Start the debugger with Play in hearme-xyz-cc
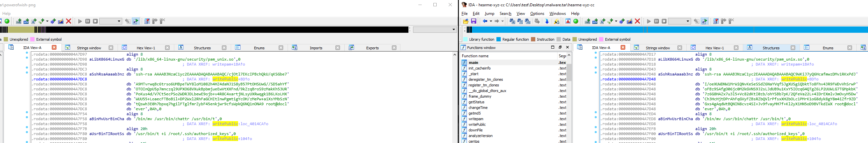 649,21
